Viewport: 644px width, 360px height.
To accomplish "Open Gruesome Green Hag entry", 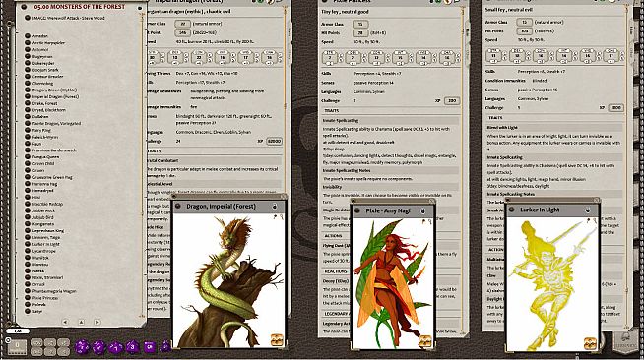I will coord(52,177).
